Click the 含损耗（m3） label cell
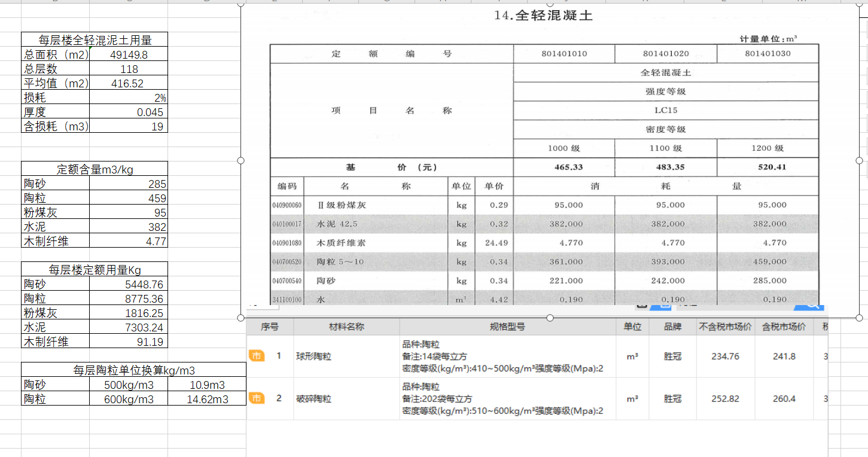 [x=56, y=126]
